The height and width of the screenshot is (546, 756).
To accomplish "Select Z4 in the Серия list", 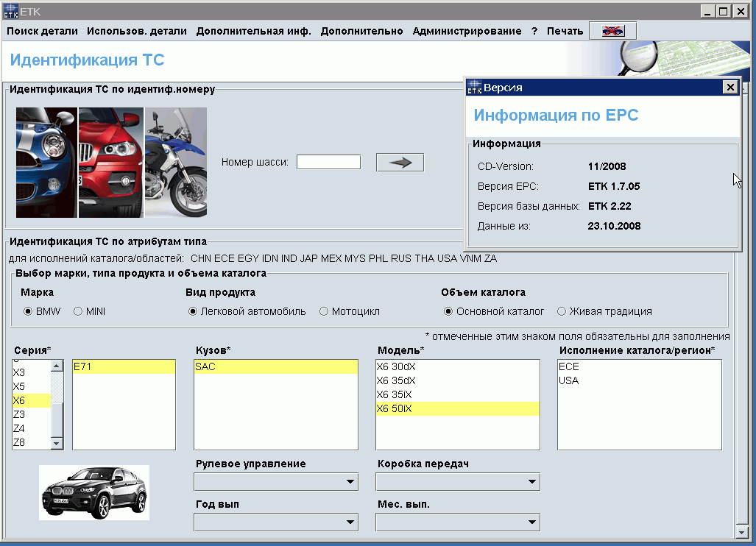I will [x=32, y=428].
